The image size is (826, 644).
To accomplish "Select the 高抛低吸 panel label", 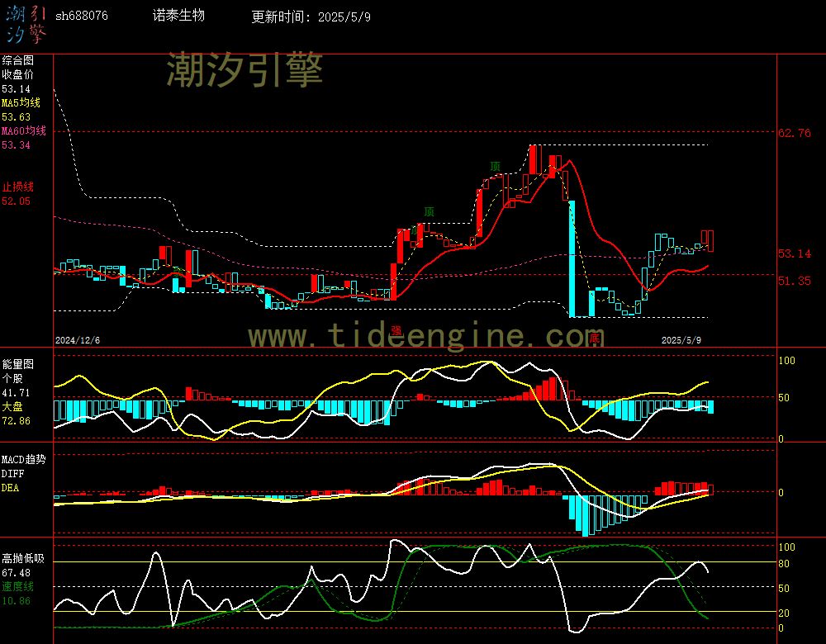I will (x=23, y=558).
